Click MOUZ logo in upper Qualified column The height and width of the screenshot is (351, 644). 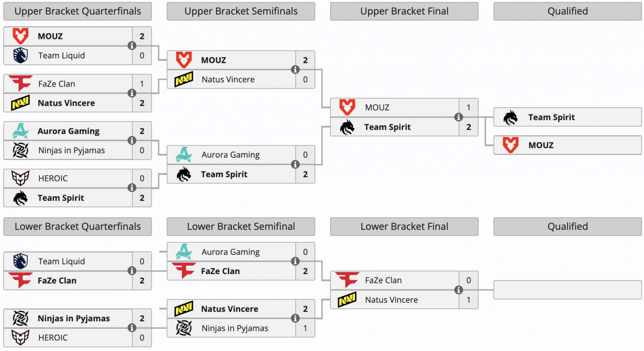(510, 145)
